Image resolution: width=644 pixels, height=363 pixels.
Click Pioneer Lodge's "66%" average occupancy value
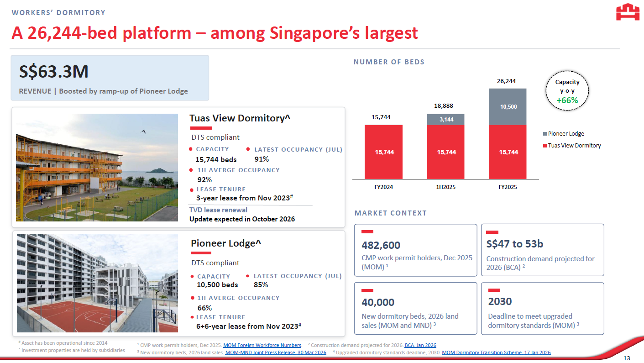pos(204,308)
